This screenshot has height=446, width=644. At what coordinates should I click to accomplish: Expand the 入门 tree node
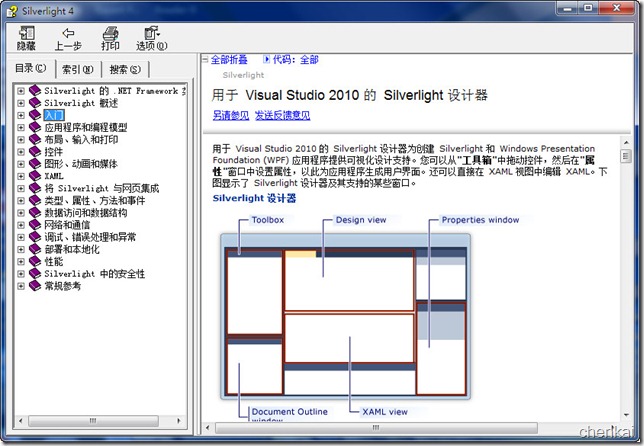click(x=21, y=115)
